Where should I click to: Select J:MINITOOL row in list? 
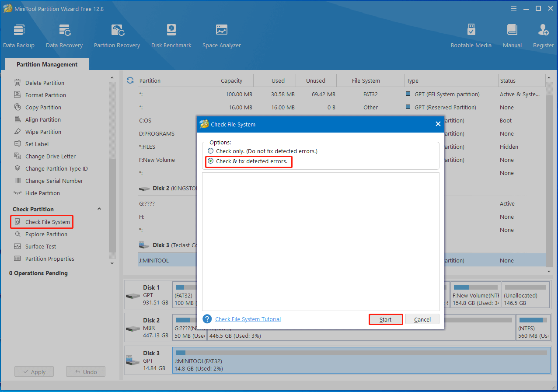(x=342, y=260)
